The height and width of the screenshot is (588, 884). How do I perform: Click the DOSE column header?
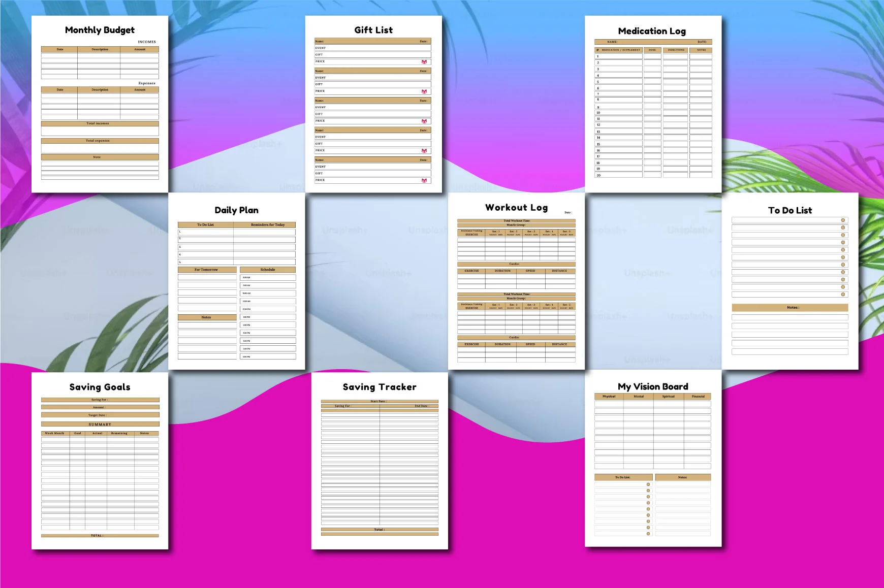(652, 50)
